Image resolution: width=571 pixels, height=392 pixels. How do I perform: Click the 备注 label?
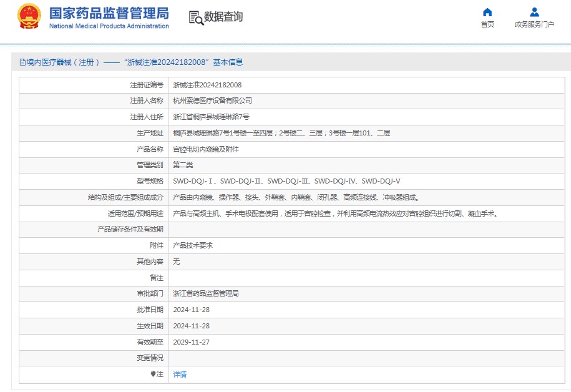[157, 278]
